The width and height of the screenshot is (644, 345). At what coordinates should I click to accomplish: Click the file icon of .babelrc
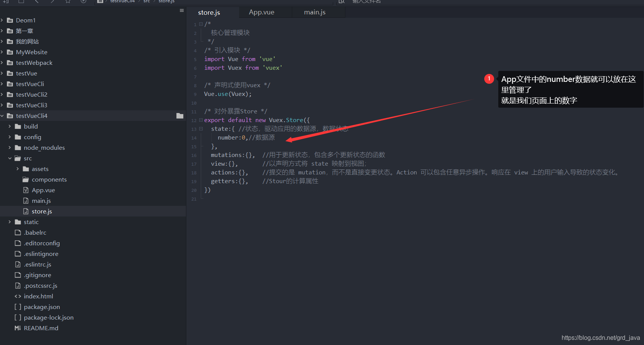point(18,232)
